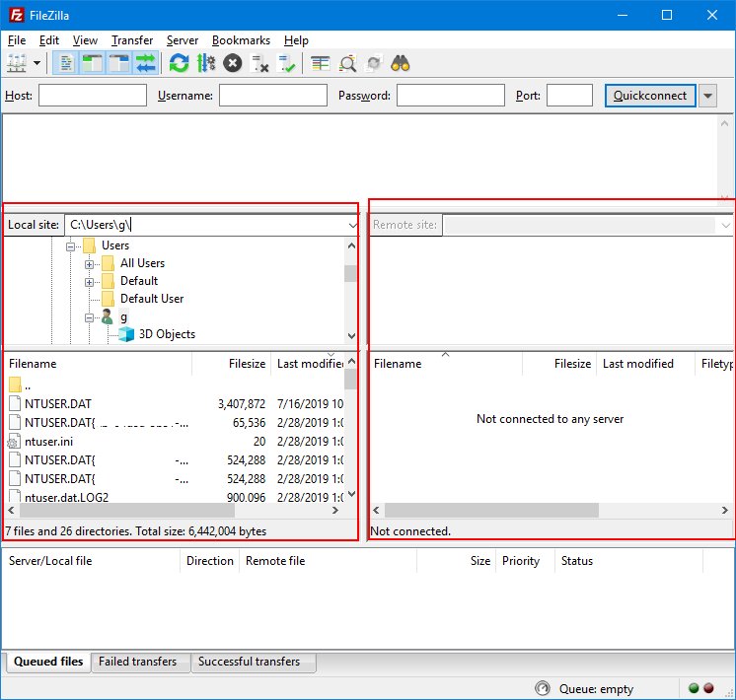Select the All Users tree folder
Viewport: 736px width, 700px height.
(142, 263)
